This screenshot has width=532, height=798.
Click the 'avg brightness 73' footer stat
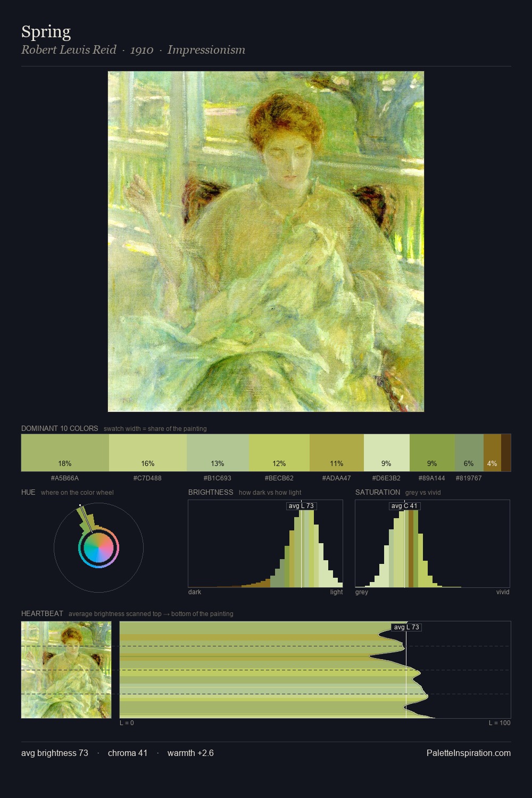55,753
